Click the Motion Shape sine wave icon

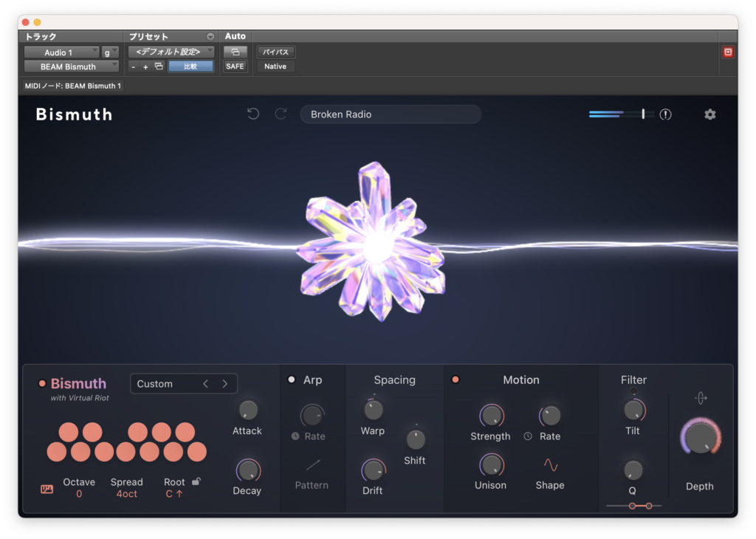pyautogui.click(x=551, y=464)
